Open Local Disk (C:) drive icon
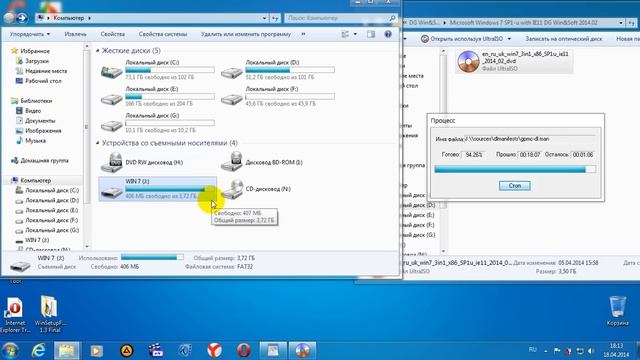Image resolution: width=640 pixels, height=360 pixels. (x=111, y=72)
